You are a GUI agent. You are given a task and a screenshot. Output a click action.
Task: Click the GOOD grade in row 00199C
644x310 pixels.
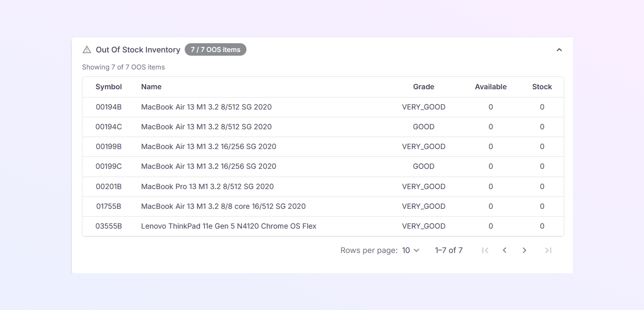click(423, 166)
